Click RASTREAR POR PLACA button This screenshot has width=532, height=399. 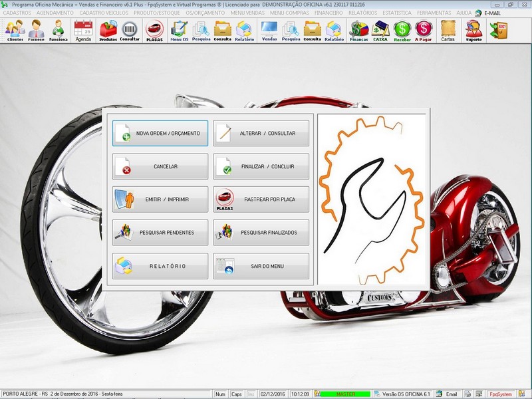click(261, 199)
